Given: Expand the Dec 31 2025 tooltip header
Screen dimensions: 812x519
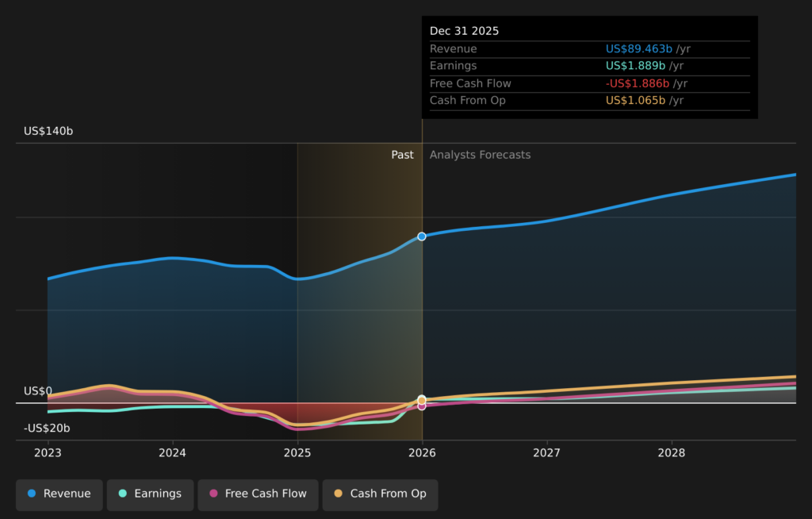Looking at the screenshot, I should [464, 30].
